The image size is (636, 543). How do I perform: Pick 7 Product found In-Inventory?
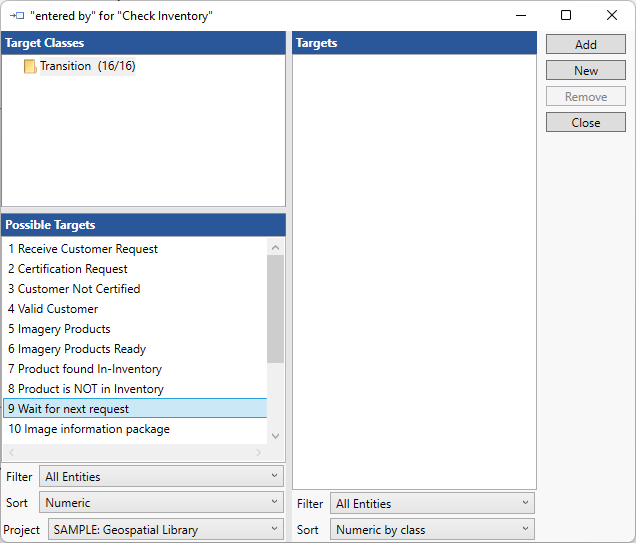click(x=85, y=369)
